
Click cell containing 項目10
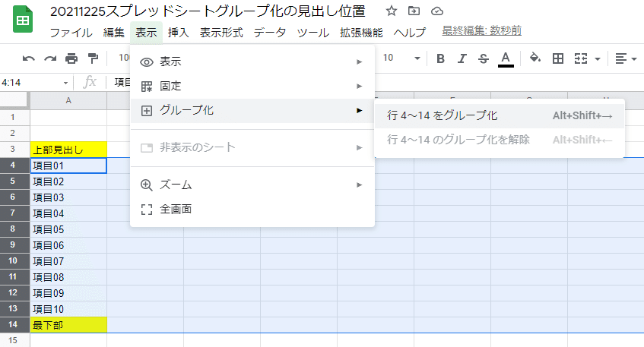[68, 309]
